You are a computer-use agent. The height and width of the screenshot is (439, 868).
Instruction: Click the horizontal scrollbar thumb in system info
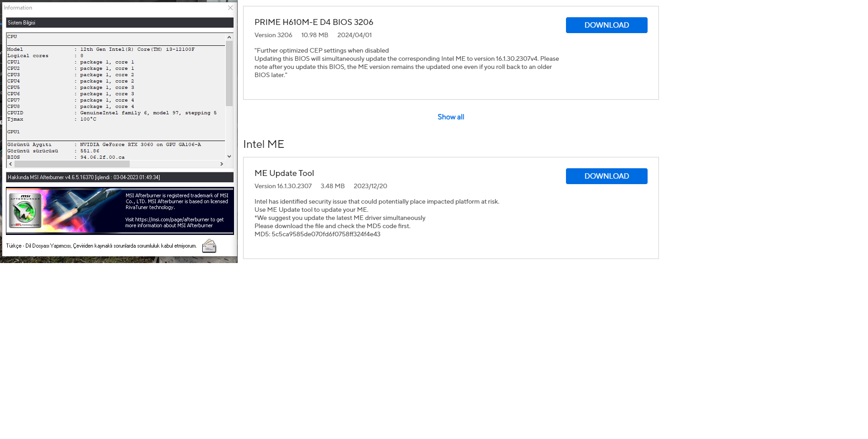point(72,164)
